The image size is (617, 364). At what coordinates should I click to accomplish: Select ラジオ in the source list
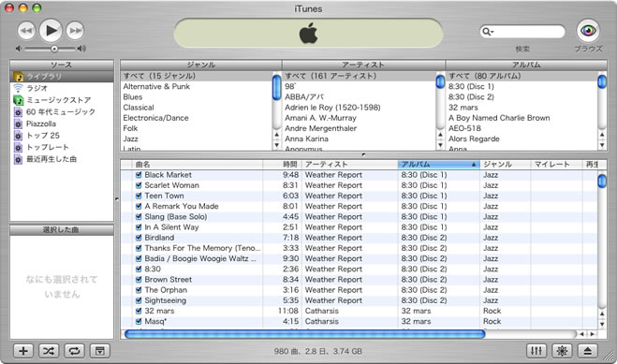click(62, 88)
